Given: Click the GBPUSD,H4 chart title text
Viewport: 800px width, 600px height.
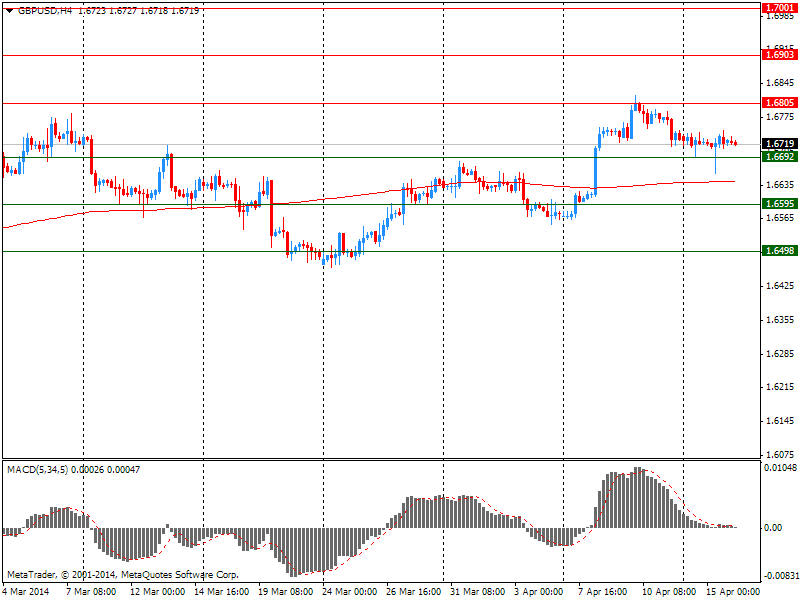Looking at the screenshot, I should coord(45,10).
